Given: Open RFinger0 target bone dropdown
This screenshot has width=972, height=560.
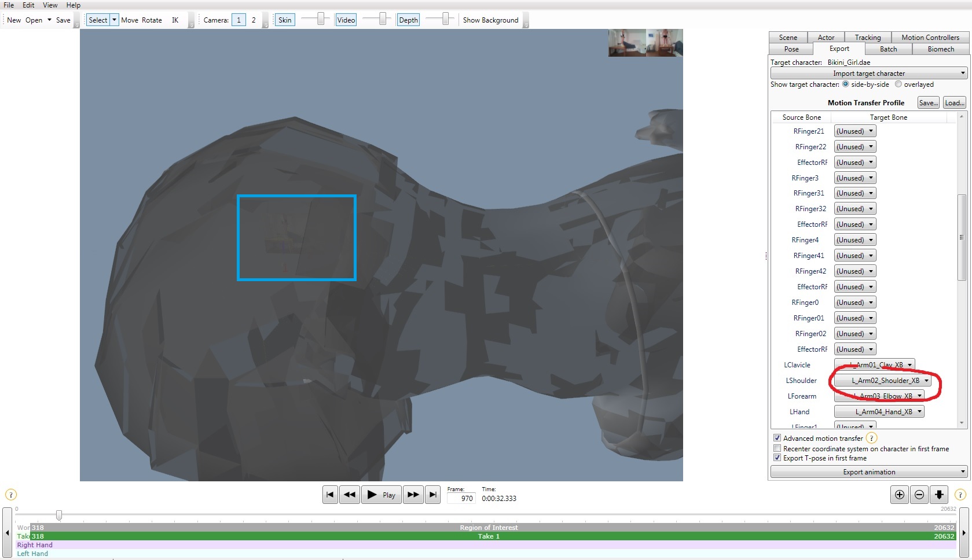Looking at the screenshot, I should [854, 303].
